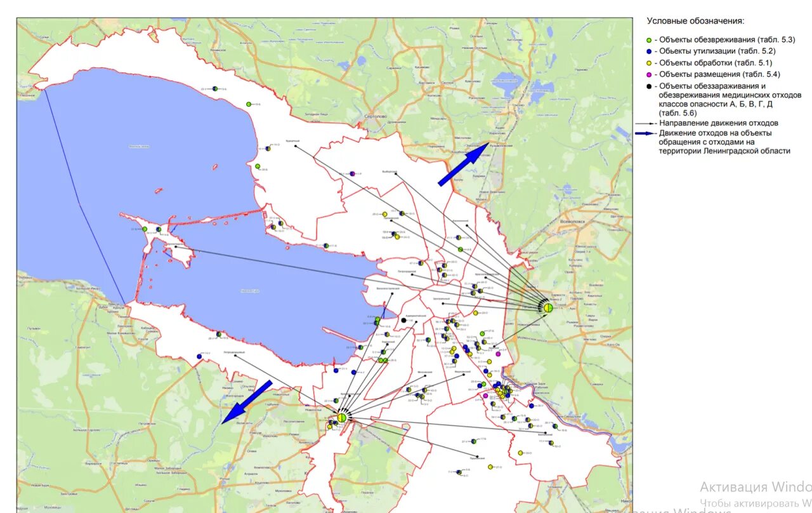Select the green marker on the Kronstadt island
Screen dimensions: 812x513
(x=145, y=229)
